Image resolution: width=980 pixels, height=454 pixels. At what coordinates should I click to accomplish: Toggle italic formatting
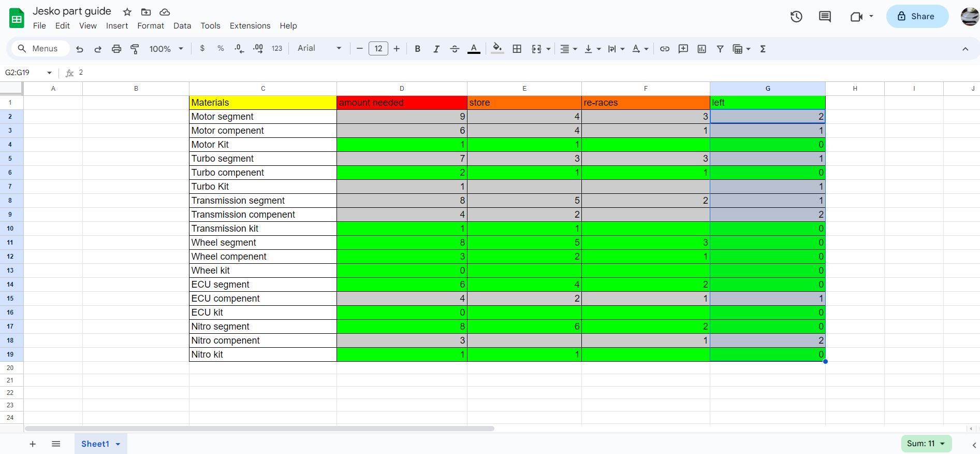click(436, 49)
